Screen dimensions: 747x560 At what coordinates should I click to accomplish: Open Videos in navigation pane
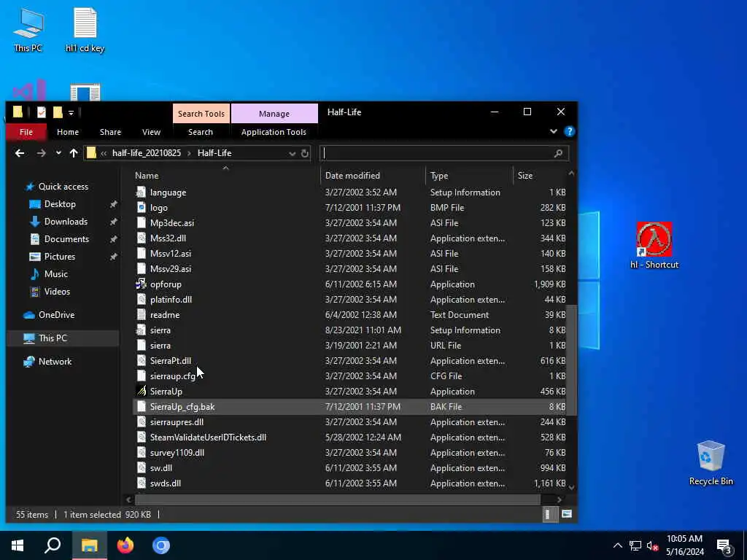pos(57,292)
